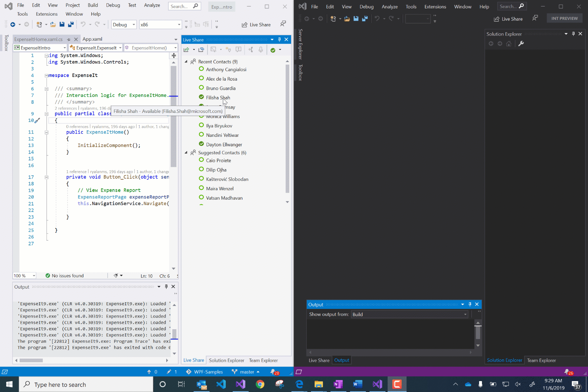Click Windows Start button

click(x=9, y=384)
